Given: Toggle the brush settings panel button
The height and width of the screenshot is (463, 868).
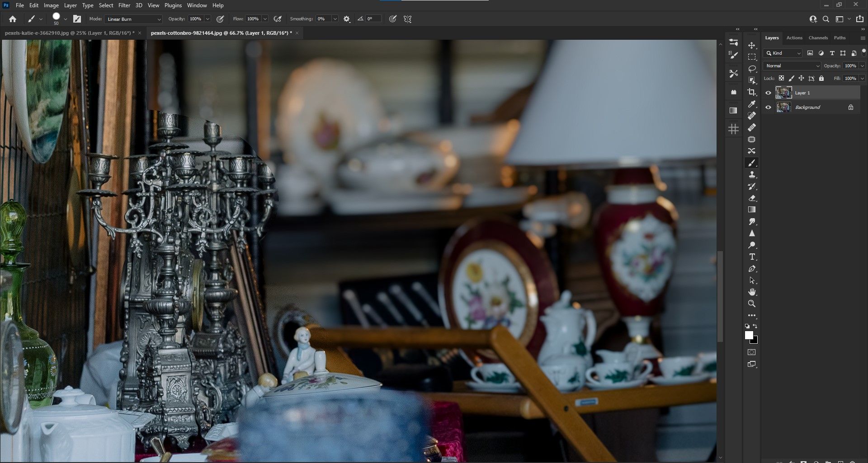Looking at the screenshot, I should tap(77, 19).
